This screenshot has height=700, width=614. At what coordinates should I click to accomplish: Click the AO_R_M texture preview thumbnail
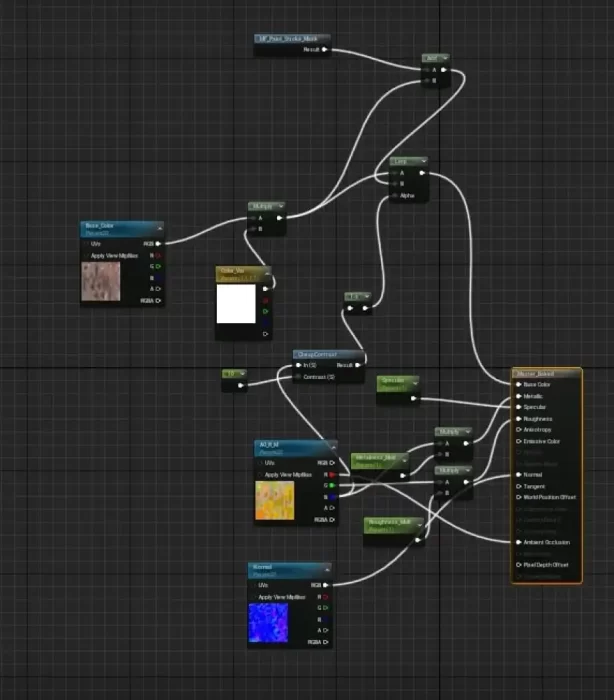click(275, 500)
